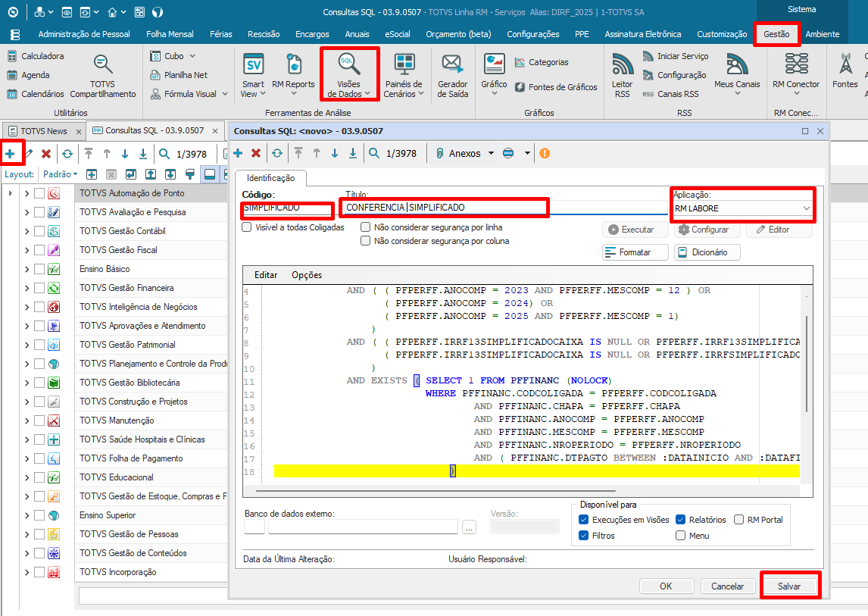Add a new record in the Consultas SQL list toolbar

(10, 154)
